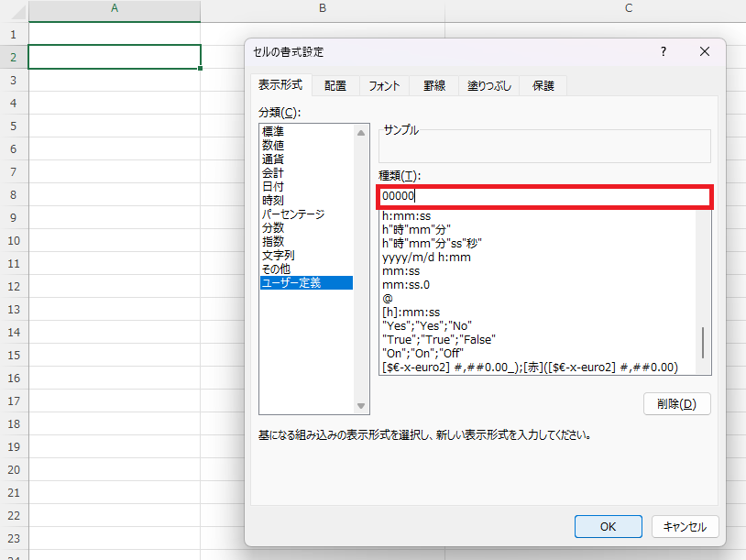
Task: Click the 種類 format code input field
Action: tap(544, 196)
